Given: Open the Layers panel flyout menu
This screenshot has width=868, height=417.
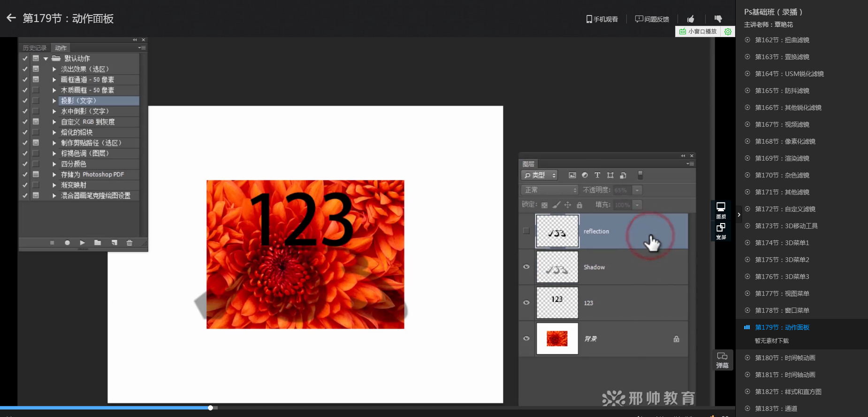Looking at the screenshot, I should pyautogui.click(x=690, y=164).
